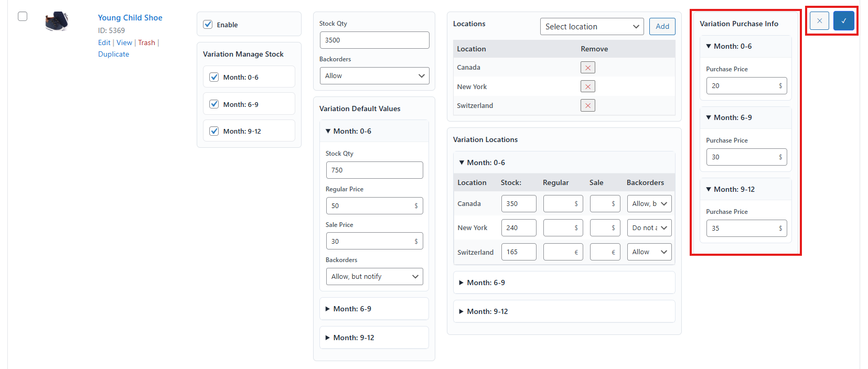868x369 pixels.
Task: Click the Young Child Shoe product thumbnail
Action: [57, 21]
